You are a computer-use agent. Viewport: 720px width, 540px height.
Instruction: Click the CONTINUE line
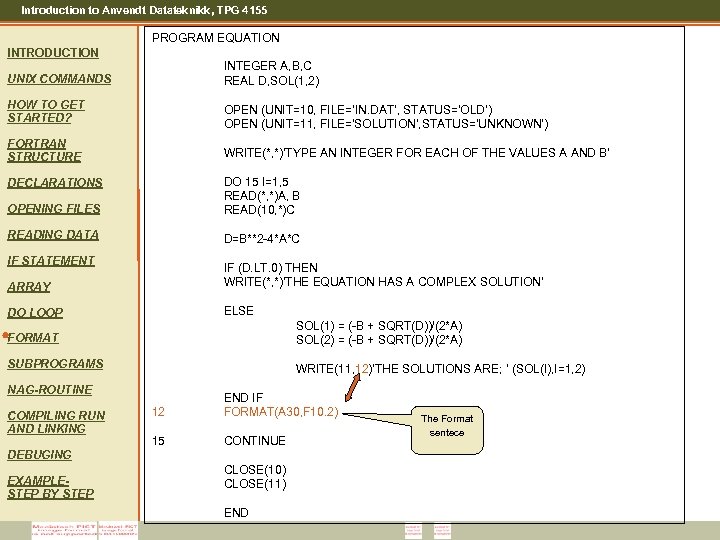(x=255, y=441)
